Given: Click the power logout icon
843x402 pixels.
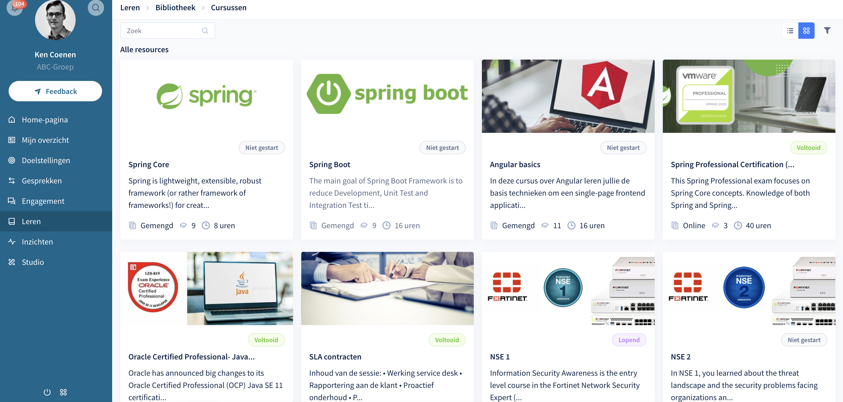Looking at the screenshot, I should pos(47,392).
